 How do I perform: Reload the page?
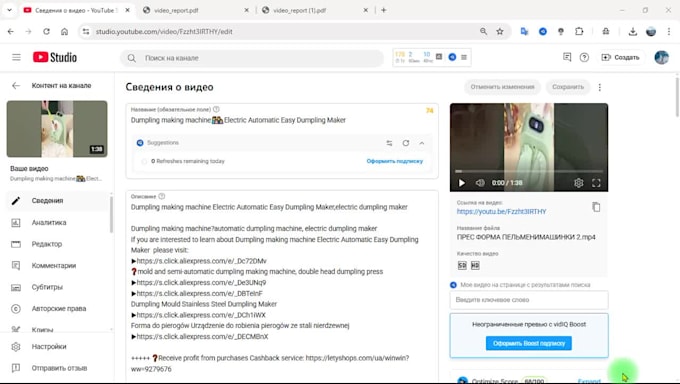point(46,31)
